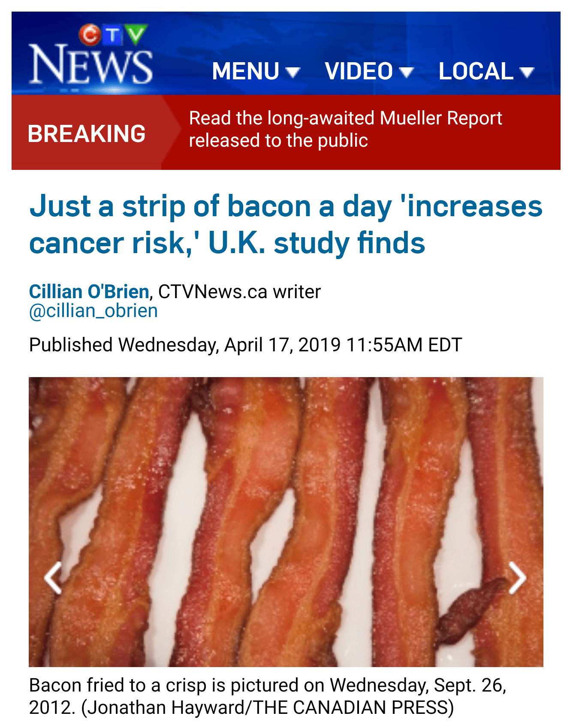Click the CTVNews.ca writer text
Image resolution: width=570 pixels, height=728 pixels.
point(239,292)
